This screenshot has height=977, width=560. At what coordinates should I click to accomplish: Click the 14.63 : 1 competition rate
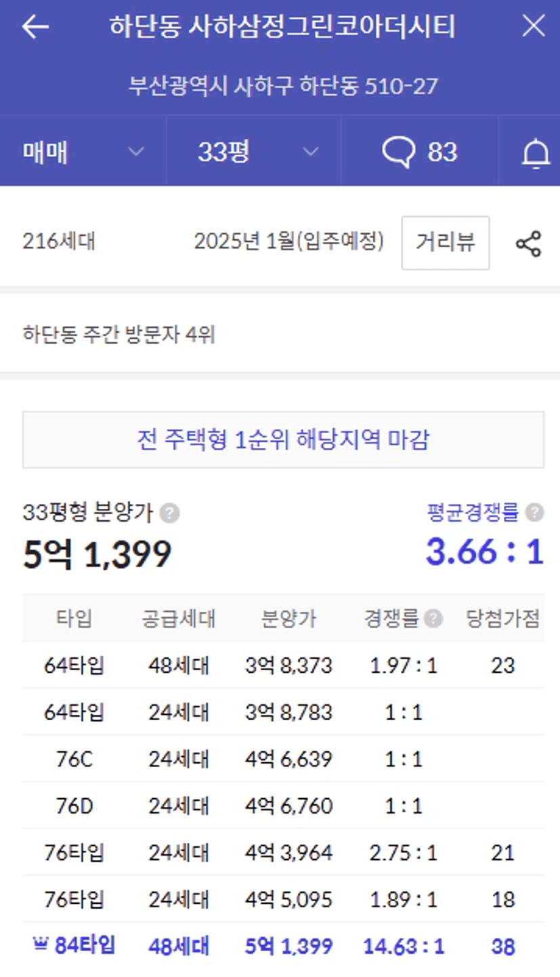pyautogui.click(x=404, y=947)
